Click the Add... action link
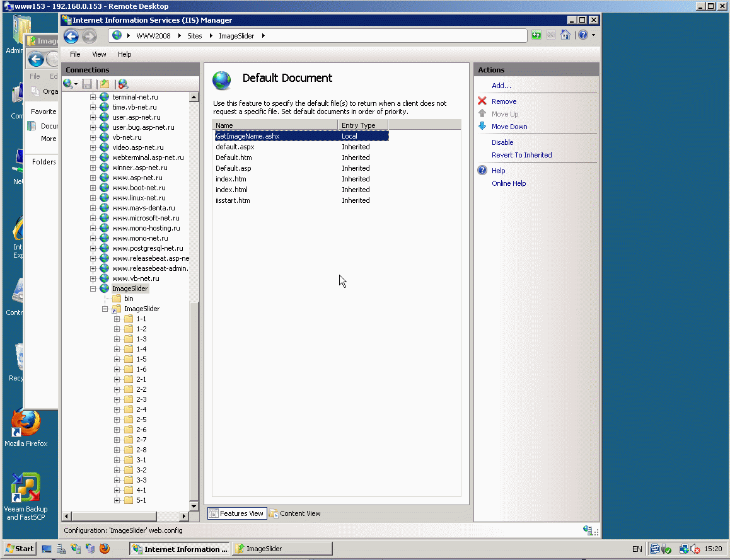The width and height of the screenshot is (730, 560). [x=501, y=85]
